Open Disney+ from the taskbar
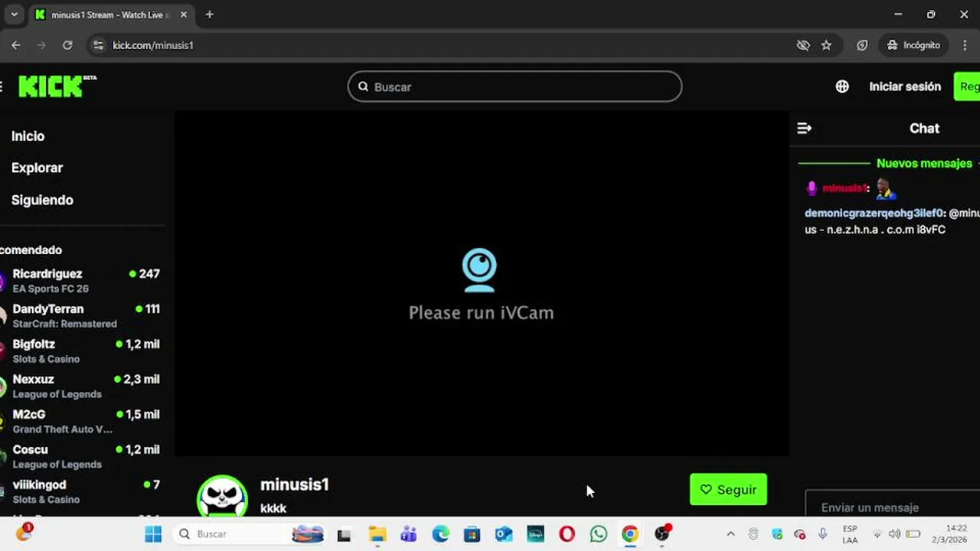The width and height of the screenshot is (980, 551). click(x=535, y=534)
